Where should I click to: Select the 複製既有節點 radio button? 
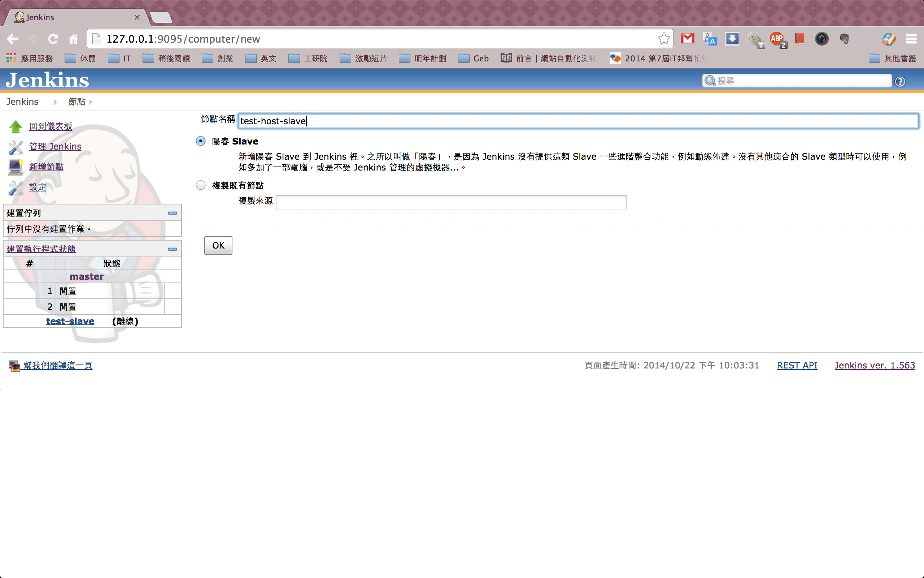[x=200, y=185]
